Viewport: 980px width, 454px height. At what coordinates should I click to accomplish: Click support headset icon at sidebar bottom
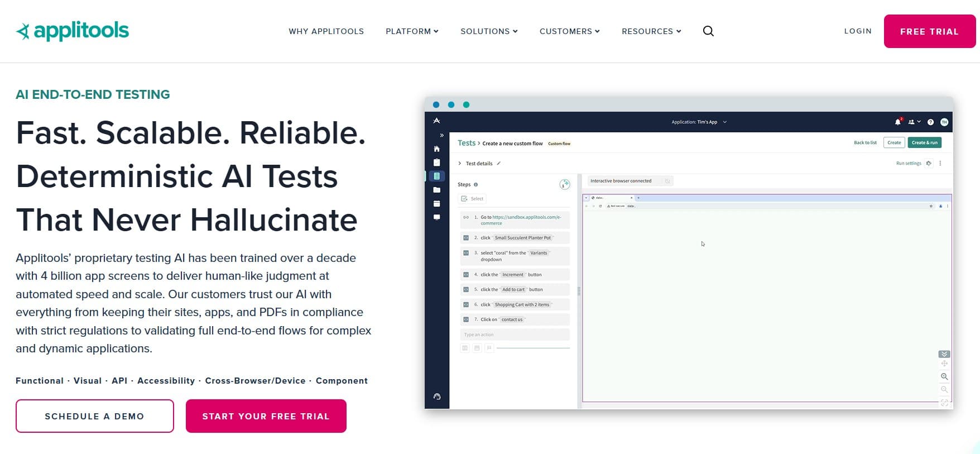(x=437, y=396)
